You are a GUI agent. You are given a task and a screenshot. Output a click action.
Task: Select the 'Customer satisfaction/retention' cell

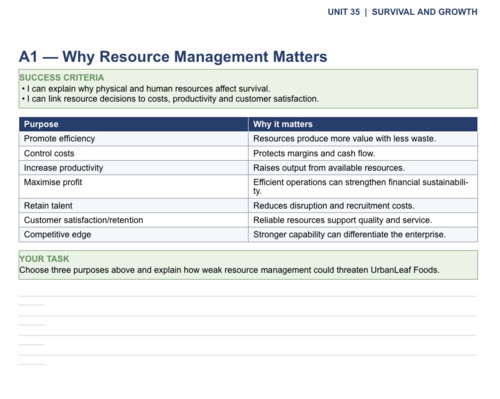[134, 220]
